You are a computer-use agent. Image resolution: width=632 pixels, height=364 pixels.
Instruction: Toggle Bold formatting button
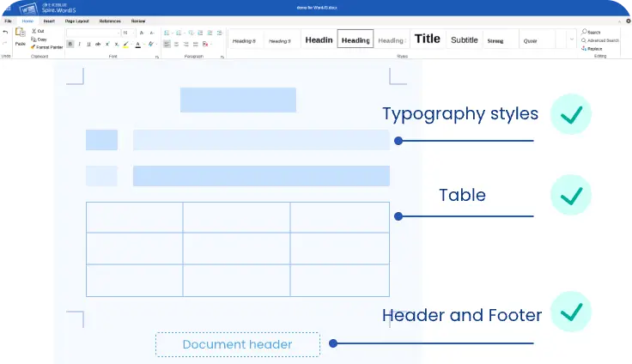(x=70, y=44)
